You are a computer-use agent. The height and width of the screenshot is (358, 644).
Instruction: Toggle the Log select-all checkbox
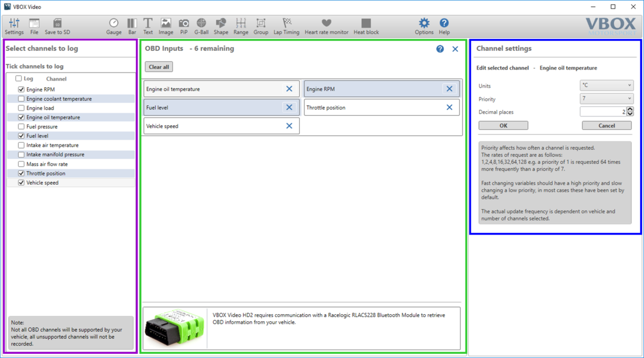tap(19, 78)
